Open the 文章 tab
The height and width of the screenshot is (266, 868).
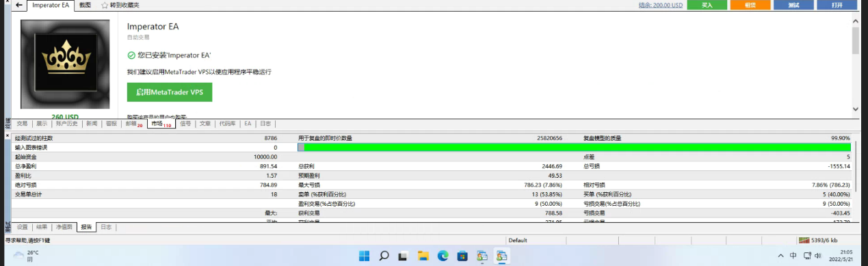205,124
